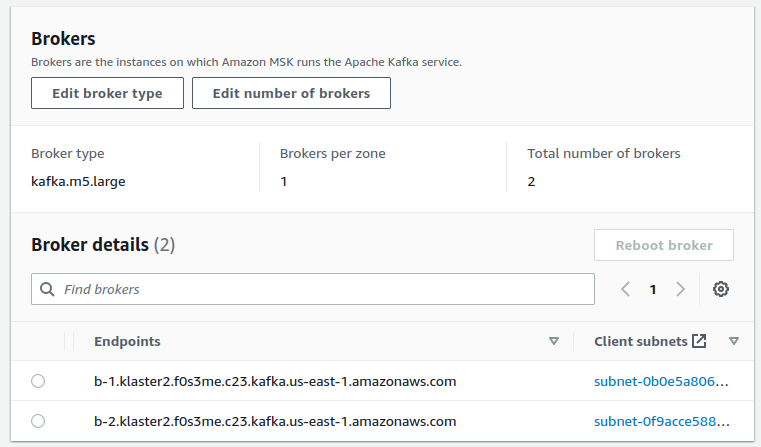Click the Client subnets column header
761x447 pixels.
point(640,341)
